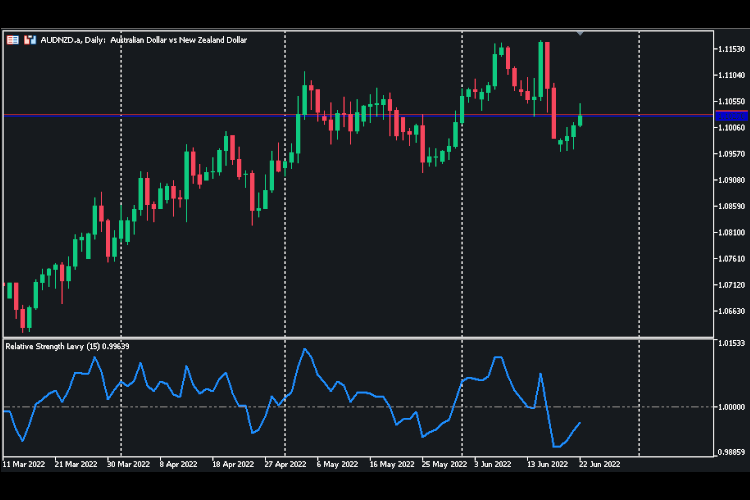Select the blue price label on right scale

pyautogui.click(x=731, y=116)
